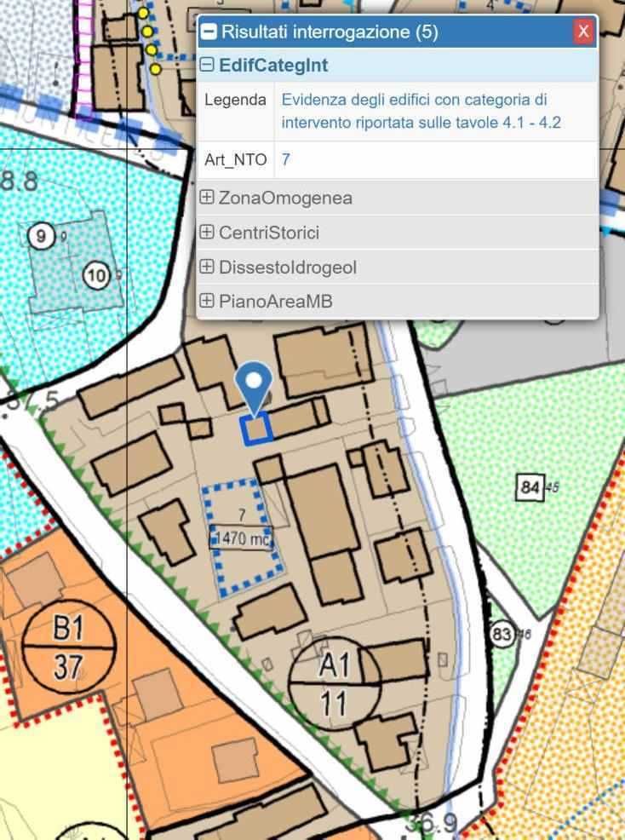Click the square marker numbered 84

(530, 487)
